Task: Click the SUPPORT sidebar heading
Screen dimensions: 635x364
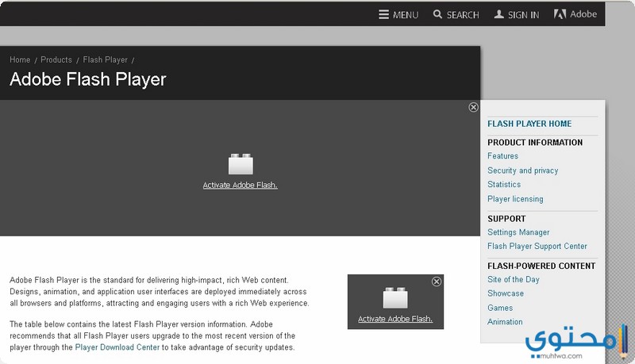Action: 506,219
